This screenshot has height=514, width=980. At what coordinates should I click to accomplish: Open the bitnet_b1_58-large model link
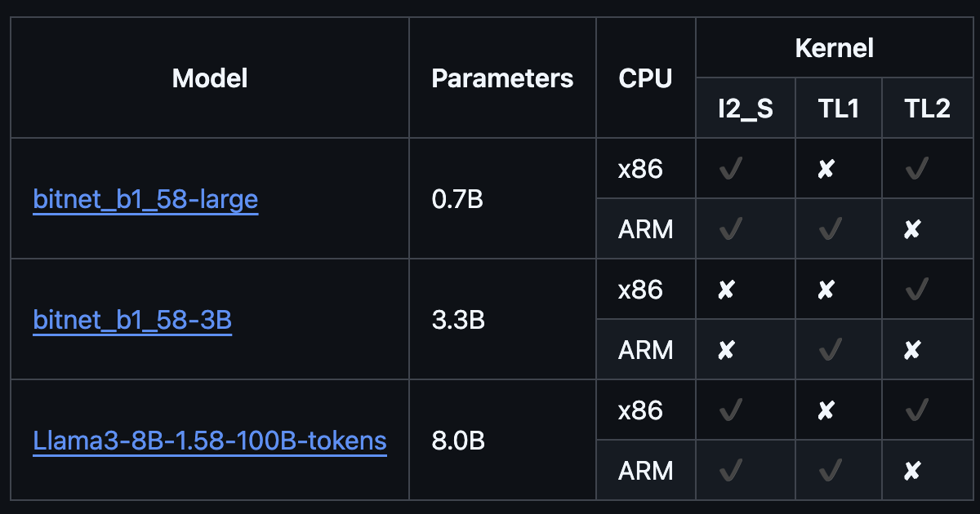pos(145,199)
